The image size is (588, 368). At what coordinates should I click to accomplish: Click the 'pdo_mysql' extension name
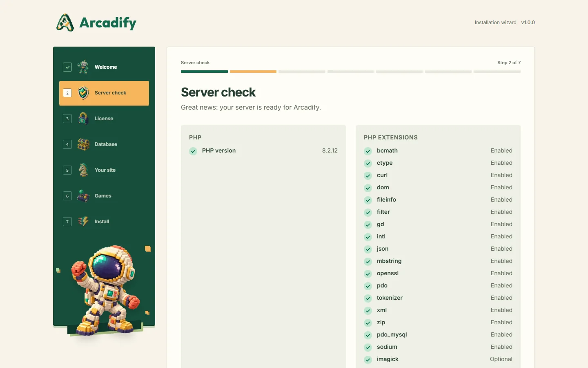(392, 334)
